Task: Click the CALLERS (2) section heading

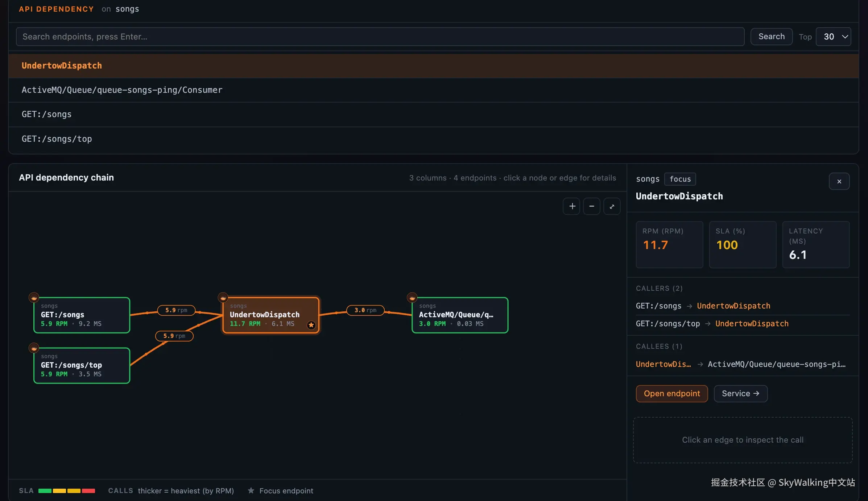Action: tap(659, 289)
